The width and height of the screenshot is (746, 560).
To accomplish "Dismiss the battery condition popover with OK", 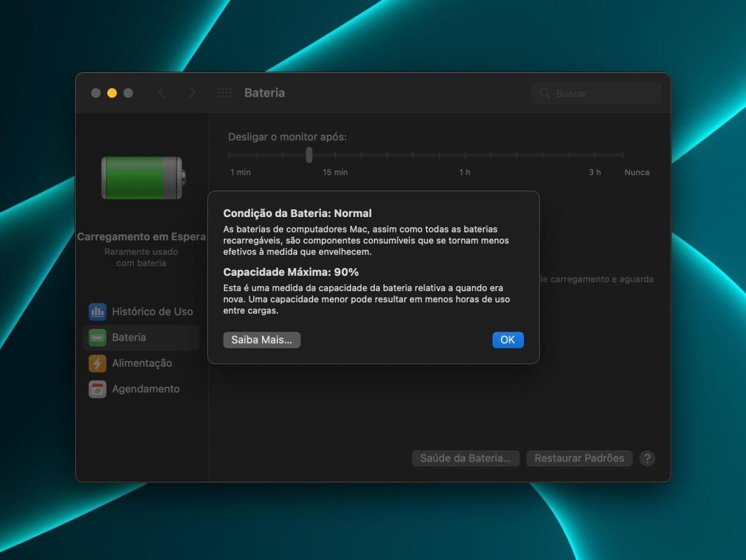I will [x=507, y=339].
